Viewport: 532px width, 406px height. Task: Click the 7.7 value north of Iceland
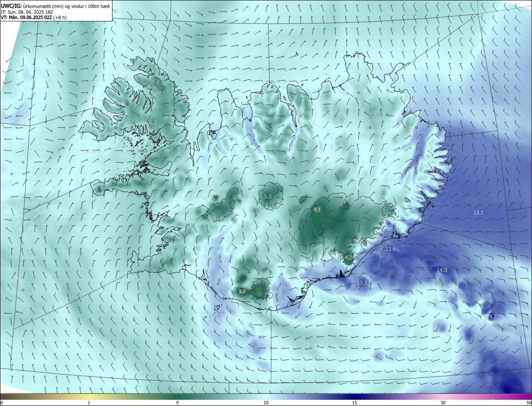pyautogui.click(x=202, y=35)
